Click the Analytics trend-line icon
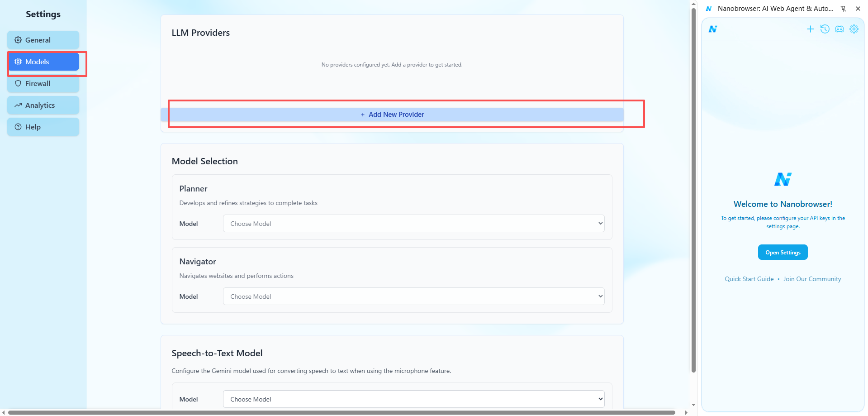The image size is (868, 416). 18,105
